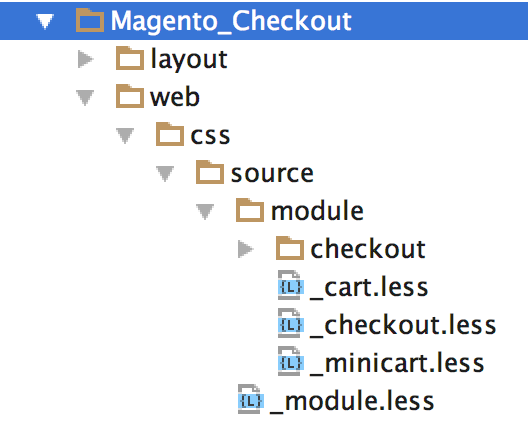Select the checkout folder label
The image size is (528, 426).
[x=368, y=249]
